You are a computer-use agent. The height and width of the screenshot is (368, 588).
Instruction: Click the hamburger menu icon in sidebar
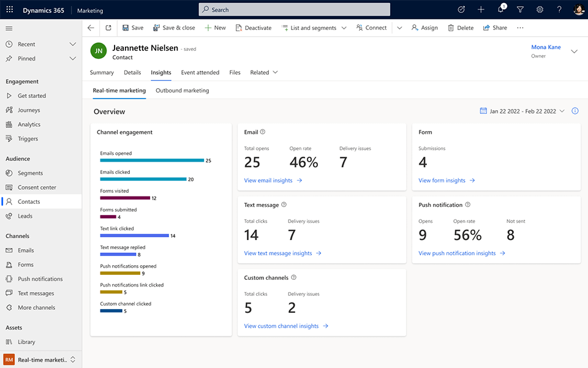pyautogui.click(x=9, y=28)
